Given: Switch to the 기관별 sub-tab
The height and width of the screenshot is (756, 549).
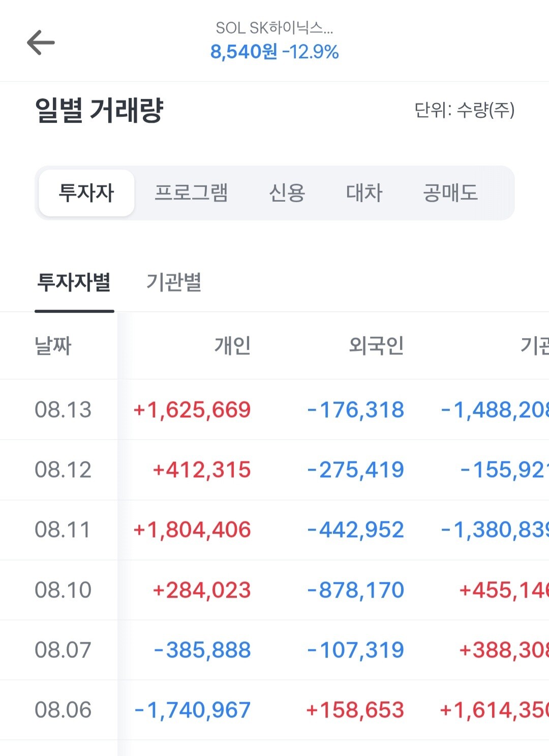Looking at the screenshot, I should pyautogui.click(x=174, y=282).
